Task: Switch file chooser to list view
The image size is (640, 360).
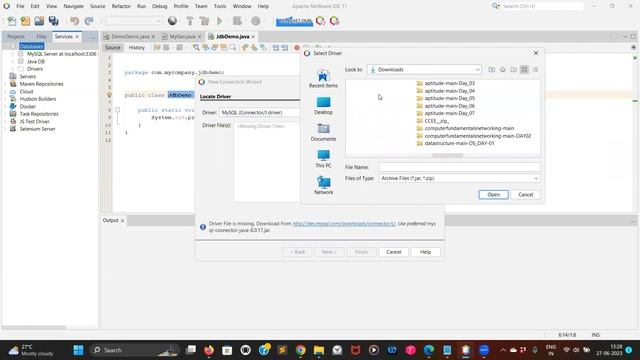Action: [x=524, y=70]
